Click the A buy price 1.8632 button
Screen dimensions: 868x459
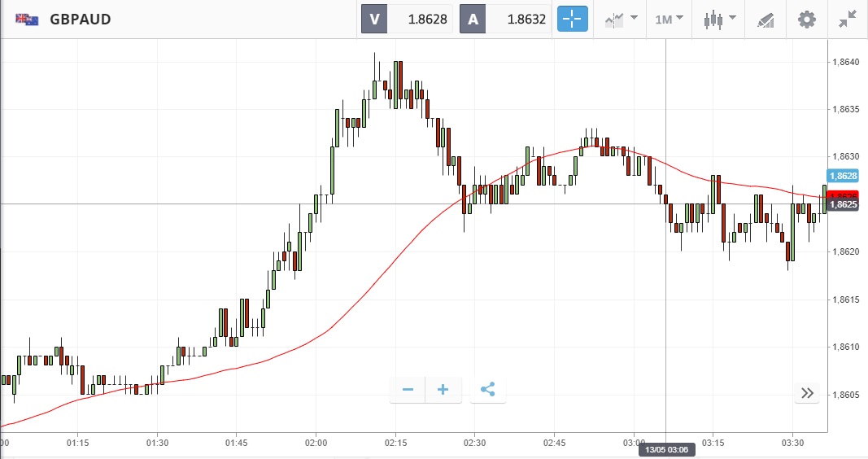click(x=505, y=20)
